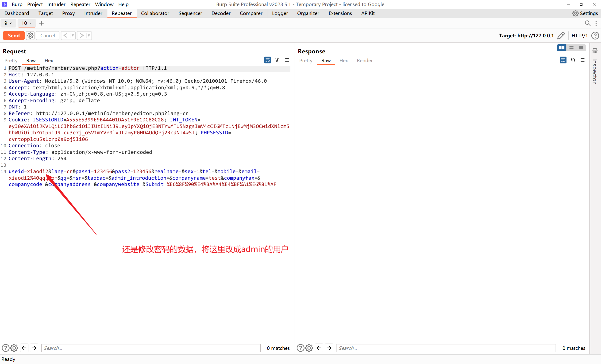This screenshot has width=601, height=364.
Task: Toggle show non-printable chars in request
Action: click(277, 60)
